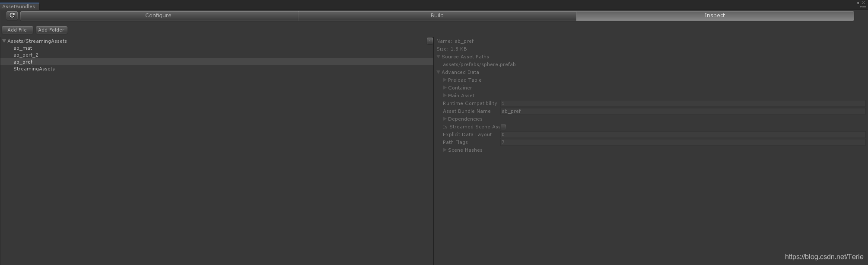Image resolution: width=868 pixels, height=265 pixels.
Task: Switch to the Build tab
Action: [437, 16]
